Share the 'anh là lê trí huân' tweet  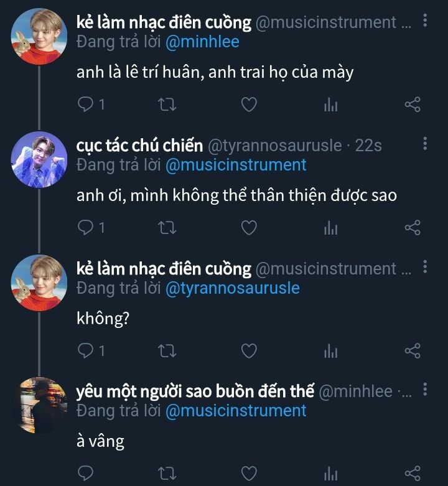413,105
